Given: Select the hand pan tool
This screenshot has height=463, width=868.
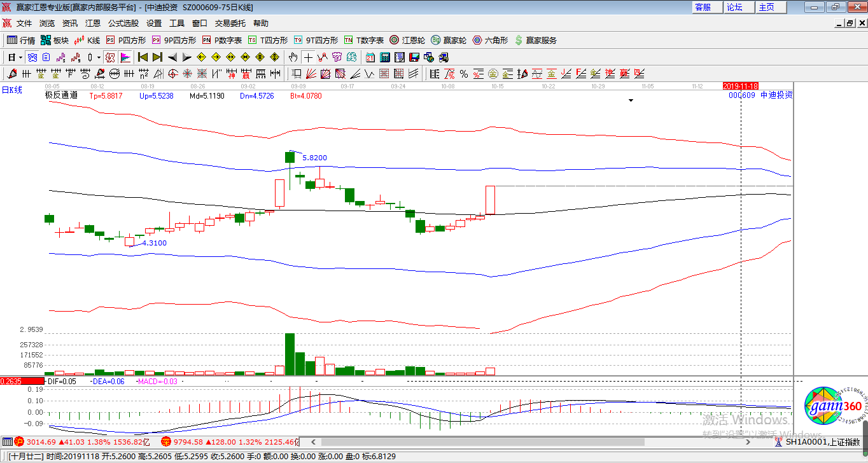Looking at the screenshot, I should click(x=293, y=57).
